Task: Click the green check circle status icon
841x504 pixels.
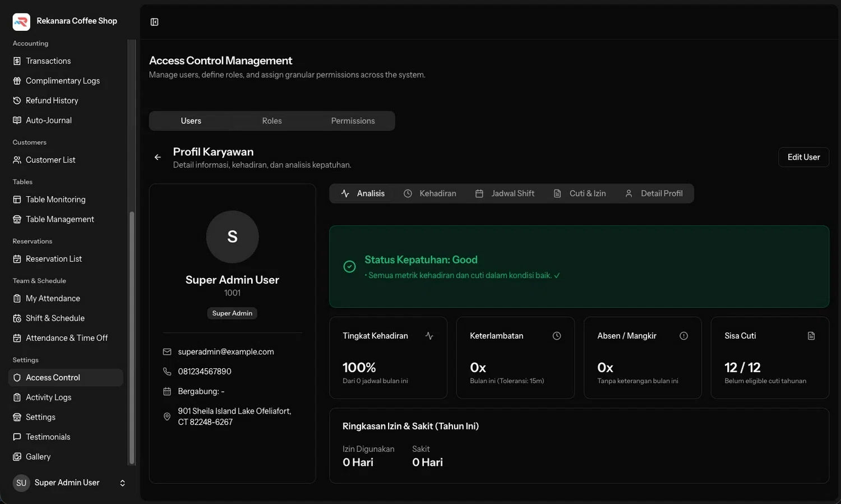Action: click(349, 267)
